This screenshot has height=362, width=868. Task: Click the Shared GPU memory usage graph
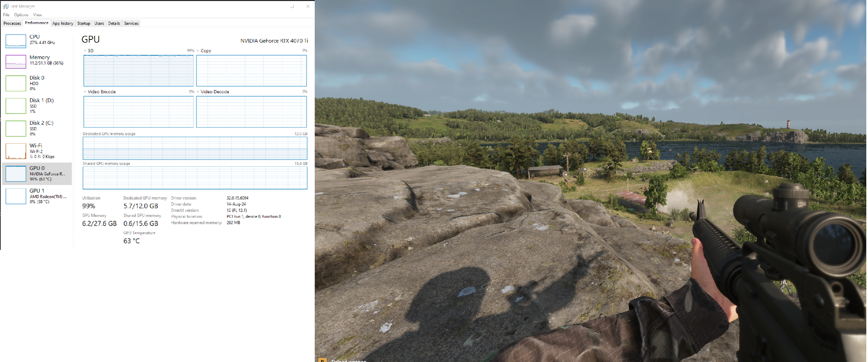(x=195, y=178)
